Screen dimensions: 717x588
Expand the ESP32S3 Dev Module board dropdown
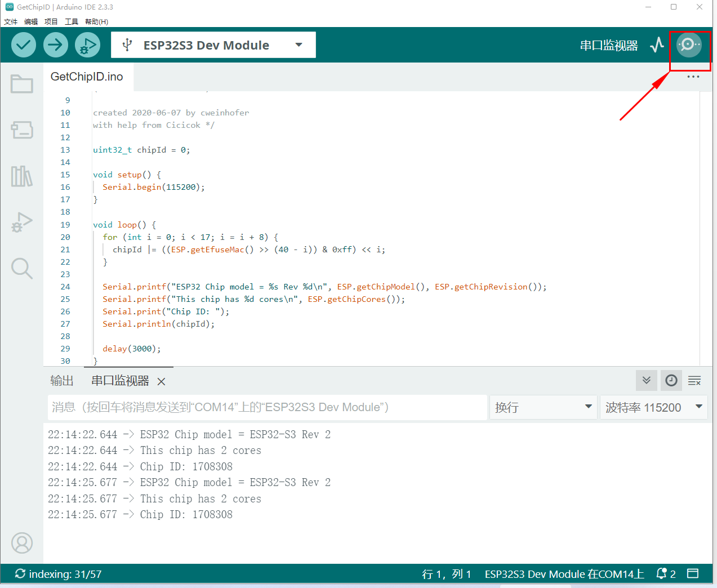click(299, 45)
